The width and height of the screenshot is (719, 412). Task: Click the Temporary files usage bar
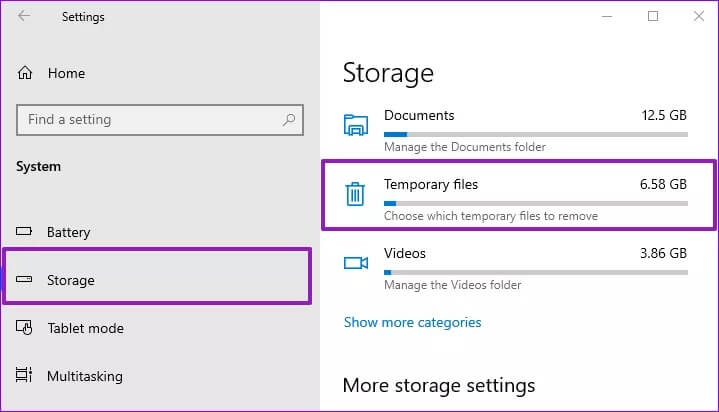pos(536,203)
